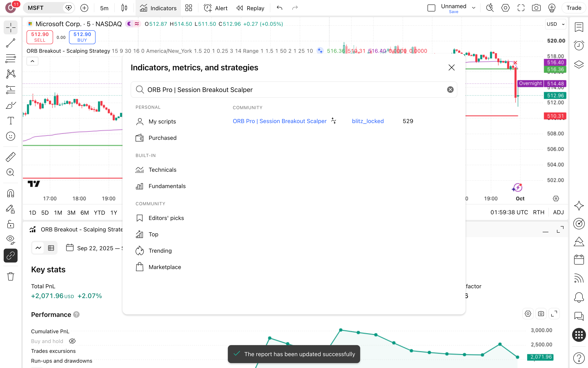The height and width of the screenshot is (368, 588).
Task: Open the object tree layers panel
Action: pos(579,64)
